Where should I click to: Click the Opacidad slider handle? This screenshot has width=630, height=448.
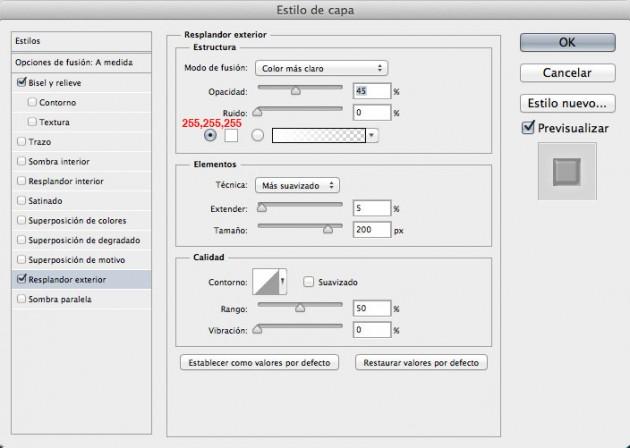[296, 91]
